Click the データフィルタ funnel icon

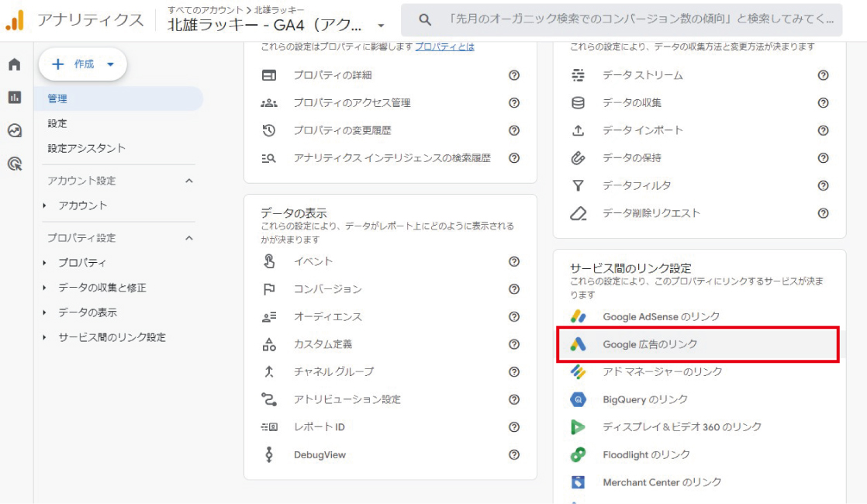tap(578, 185)
